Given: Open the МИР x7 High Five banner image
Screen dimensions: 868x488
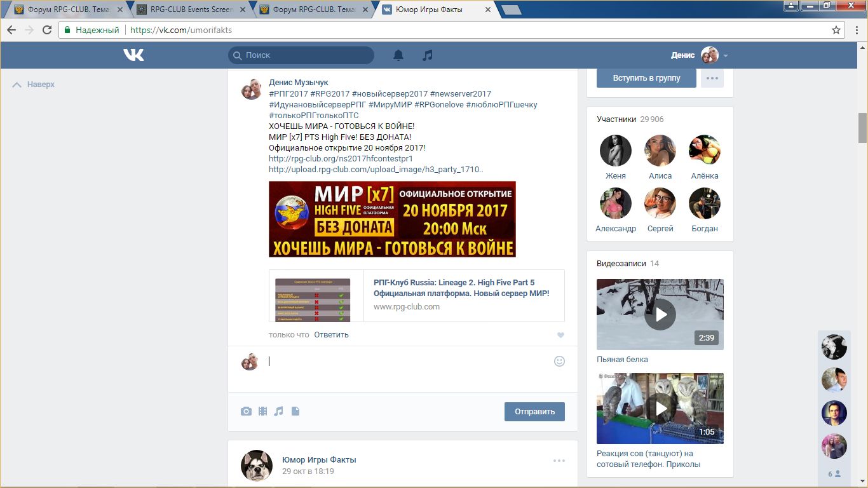Looking at the screenshot, I should pos(392,219).
